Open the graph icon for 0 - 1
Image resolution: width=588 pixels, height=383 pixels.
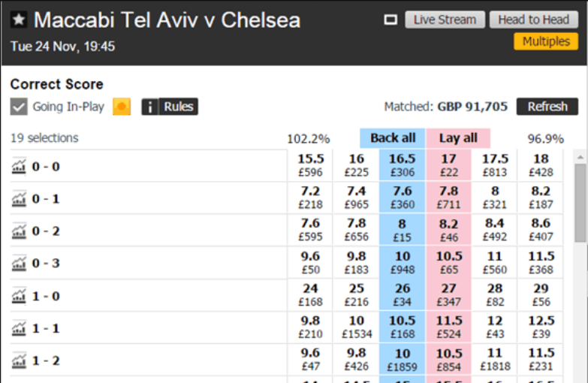19,199
